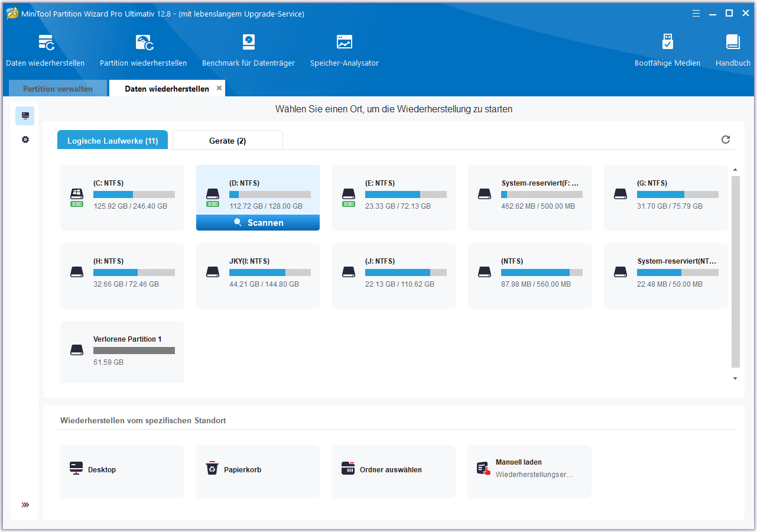
Task: Click the "112.72 GB / 128.00 GB" text
Action: pyautogui.click(x=266, y=206)
